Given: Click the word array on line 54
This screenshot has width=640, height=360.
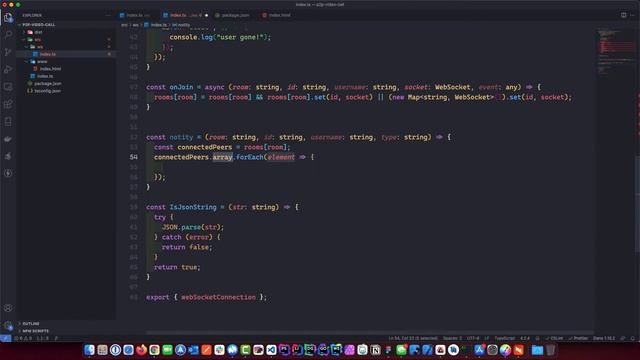Looking at the screenshot, I should pos(222,157).
